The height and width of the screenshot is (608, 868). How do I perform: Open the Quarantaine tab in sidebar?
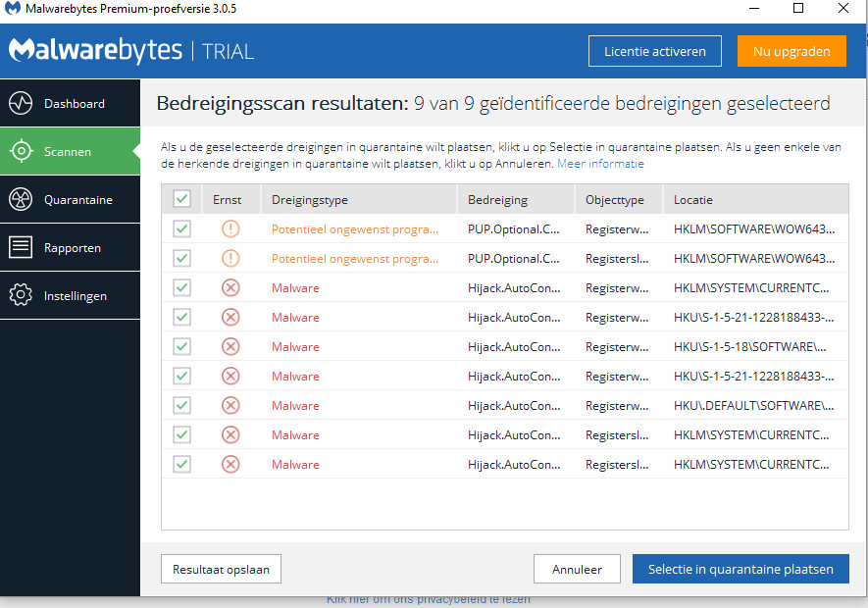tap(77, 200)
